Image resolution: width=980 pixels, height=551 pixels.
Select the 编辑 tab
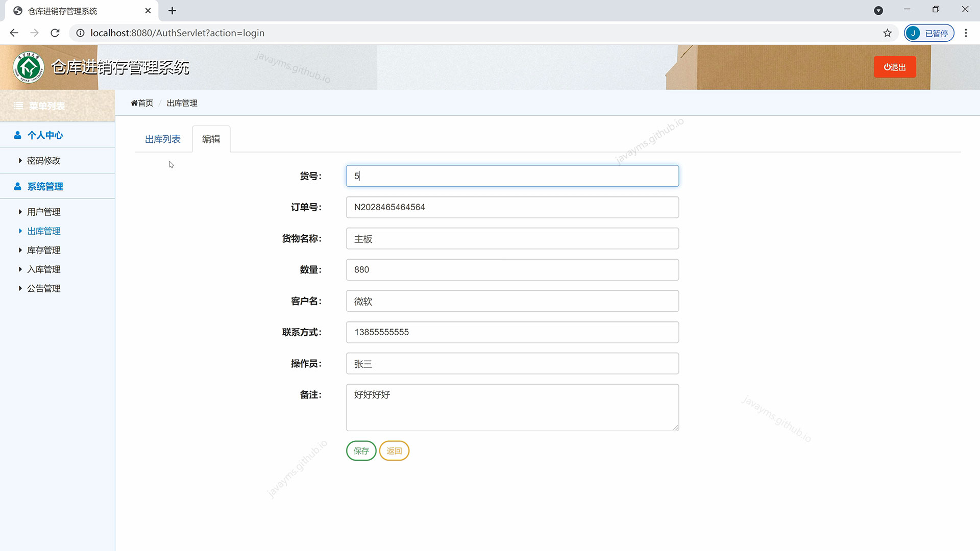pos(211,139)
